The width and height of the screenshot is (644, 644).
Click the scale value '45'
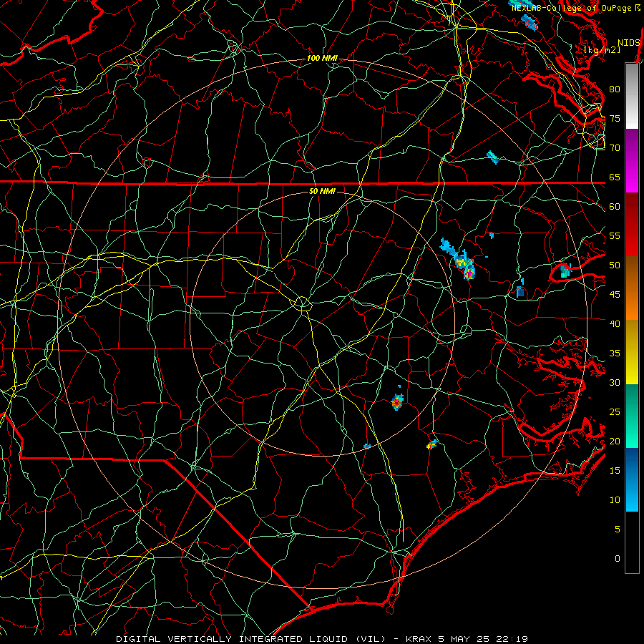tap(615, 295)
